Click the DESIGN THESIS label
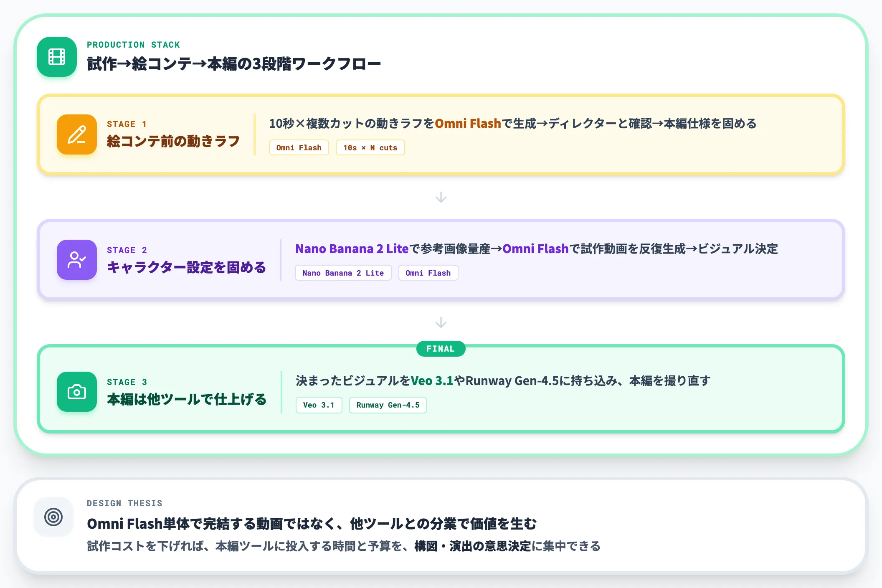This screenshot has height=588, width=882. pyautogui.click(x=125, y=503)
